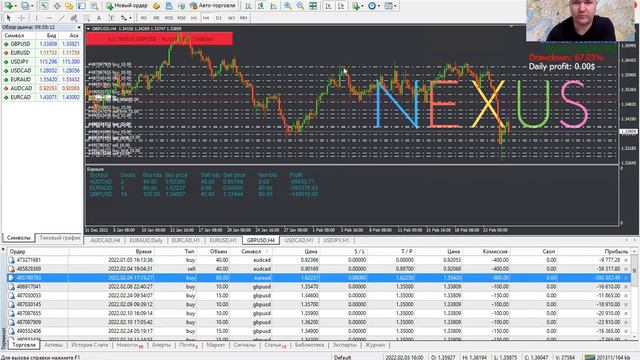Select the cursor arrow tool
The image size is (640, 360).
(9, 18)
